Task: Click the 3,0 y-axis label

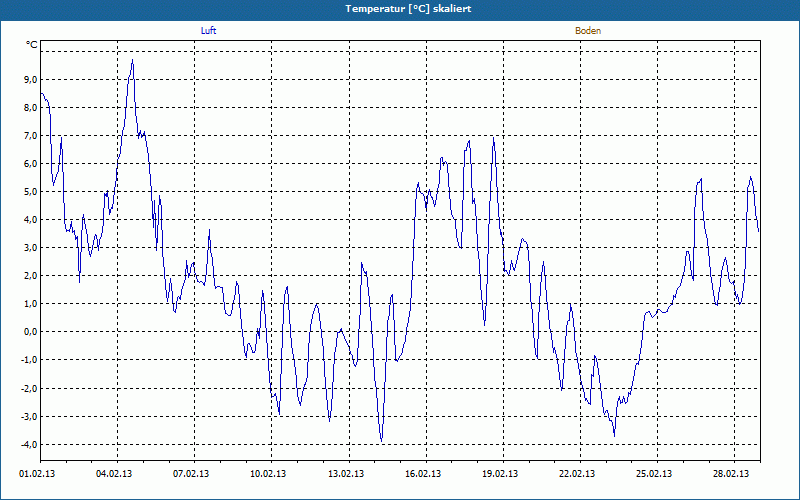Action: pyautogui.click(x=31, y=248)
